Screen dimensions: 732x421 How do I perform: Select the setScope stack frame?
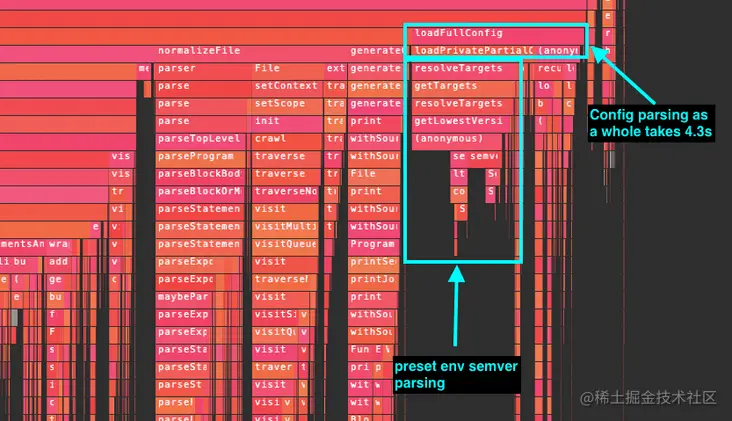(287, 104)
